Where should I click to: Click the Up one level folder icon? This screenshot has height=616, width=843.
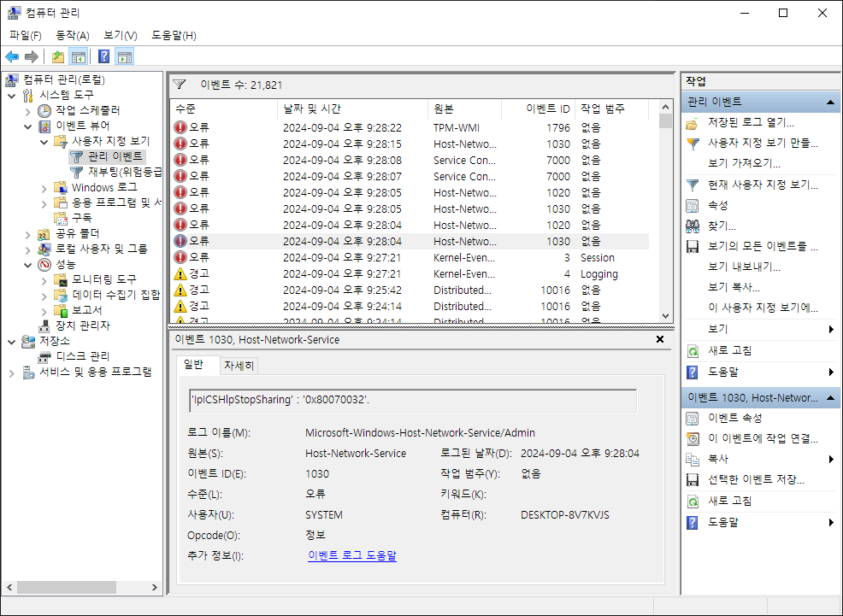(58, 56)
